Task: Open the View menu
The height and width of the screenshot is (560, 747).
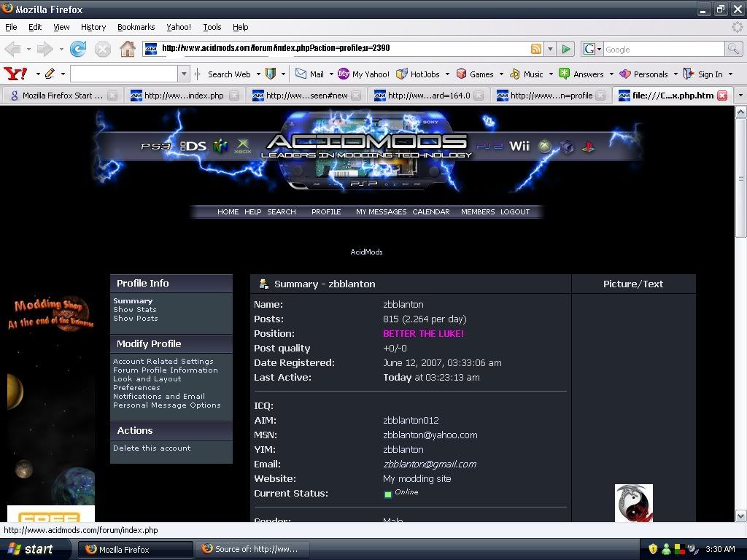Action: pos(61,27)
